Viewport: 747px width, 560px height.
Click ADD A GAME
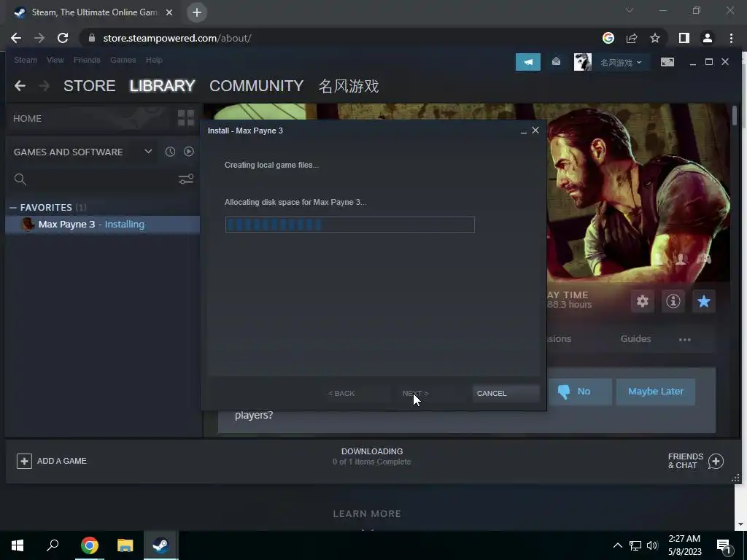coord(52,461)
